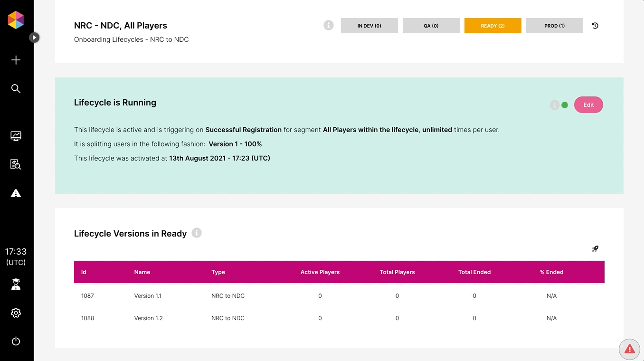The height and width of the screenshot is (361, 644).
Task: Switch to the QA (0) tab
Action: [431, 26]
